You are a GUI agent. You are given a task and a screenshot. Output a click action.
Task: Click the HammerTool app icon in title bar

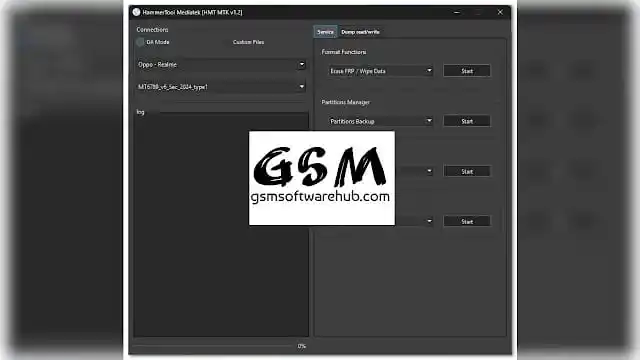[136, 12]
